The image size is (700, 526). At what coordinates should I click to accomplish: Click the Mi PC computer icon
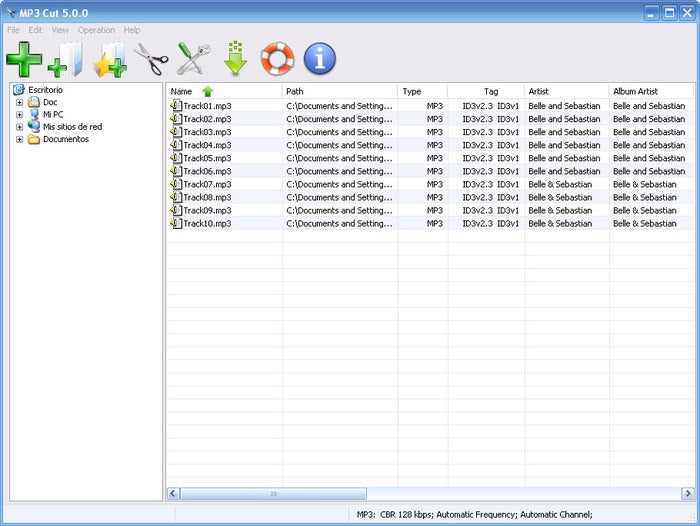pos(34,114)
